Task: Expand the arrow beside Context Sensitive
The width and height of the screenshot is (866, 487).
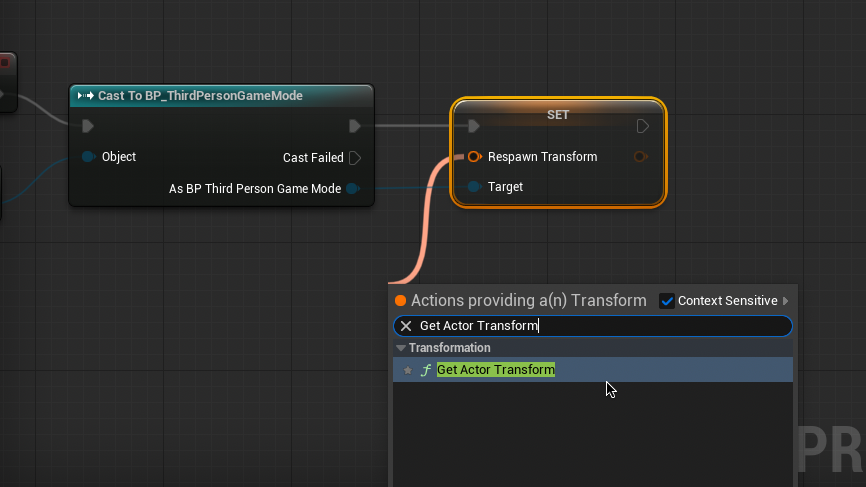Action: point(786,301)
